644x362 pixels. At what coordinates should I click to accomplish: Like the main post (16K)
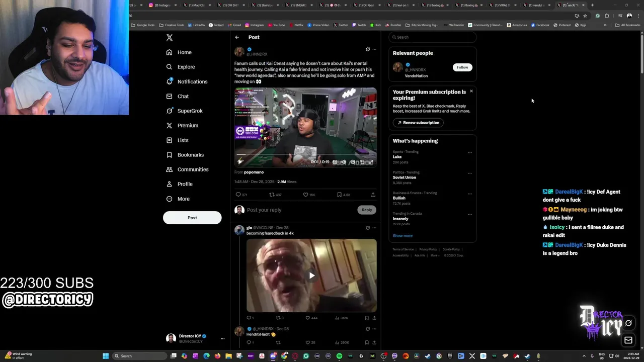click(309, 195)
